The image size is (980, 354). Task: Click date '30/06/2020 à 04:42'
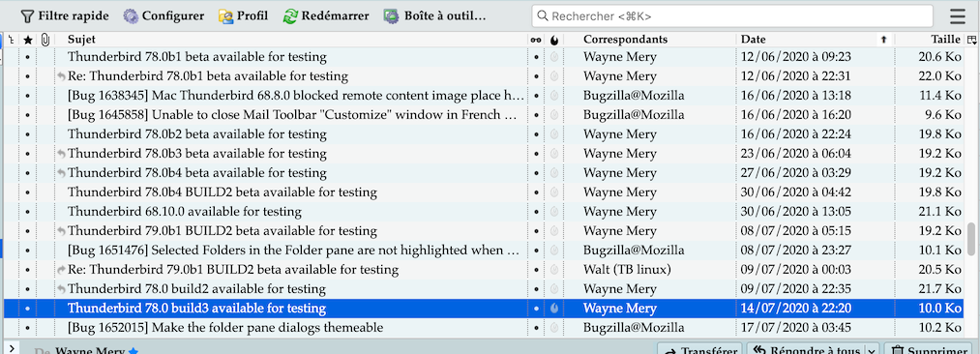795,192
